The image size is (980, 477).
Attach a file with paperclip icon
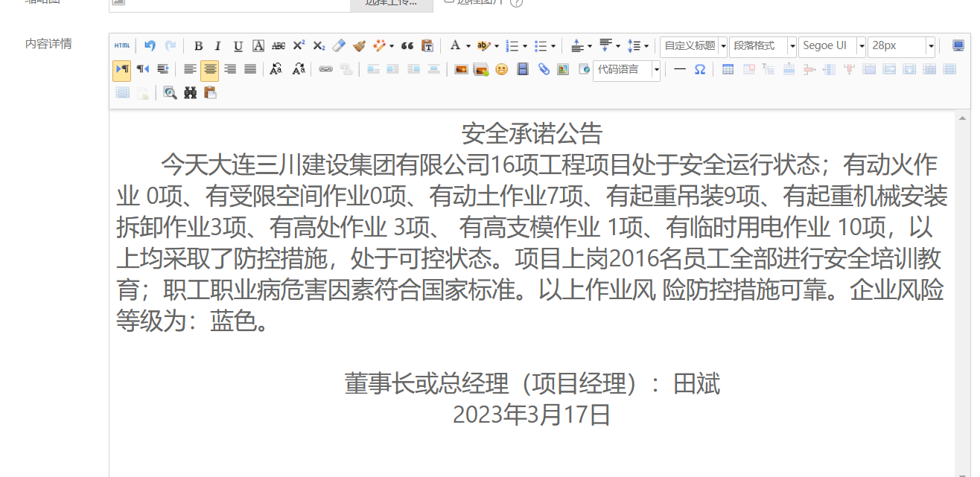544,69
